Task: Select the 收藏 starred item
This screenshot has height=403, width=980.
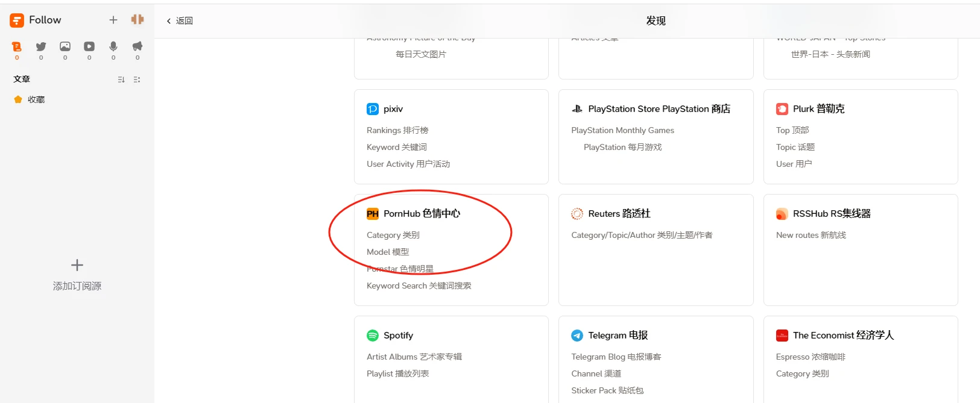Action: [36, 99]
